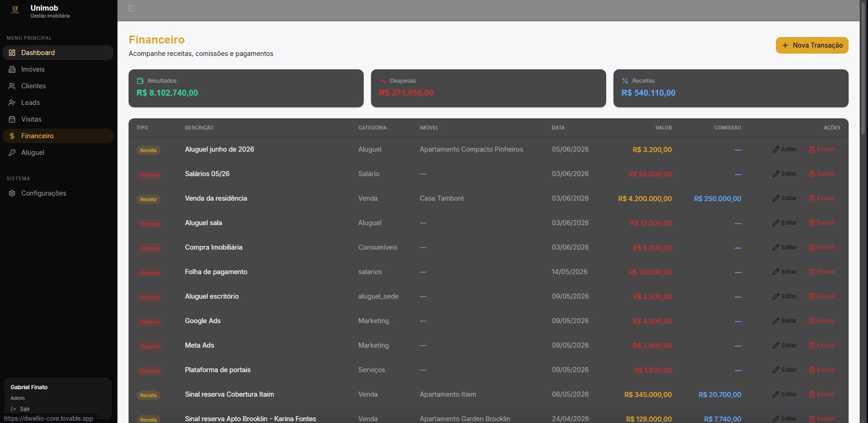Open Configurações settings
Screen dimensions: 868x423
[58, 193]
